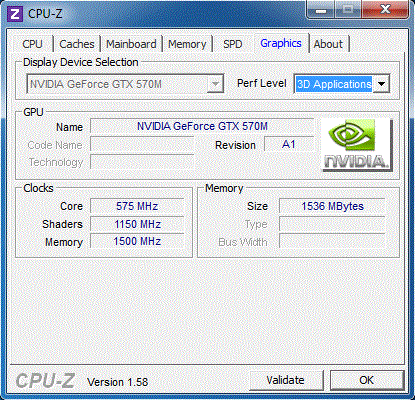
Task: Switch to the Memory tab
Action: 187,44
